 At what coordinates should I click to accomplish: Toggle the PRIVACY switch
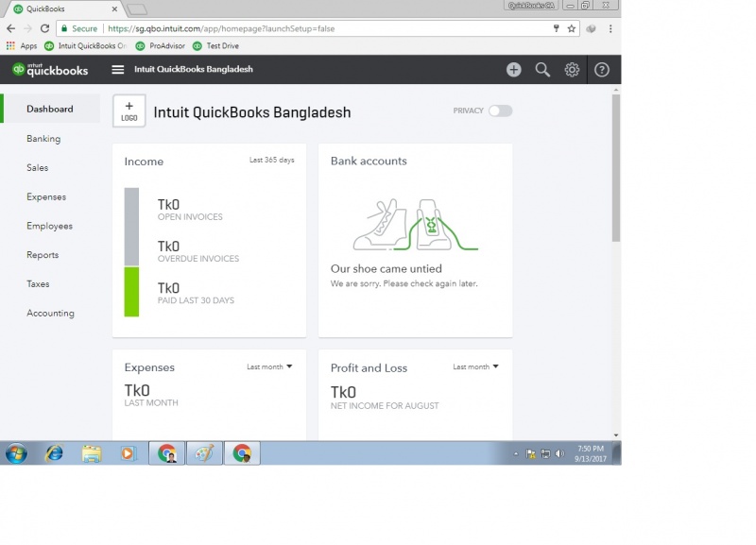[x=500, y=111]
